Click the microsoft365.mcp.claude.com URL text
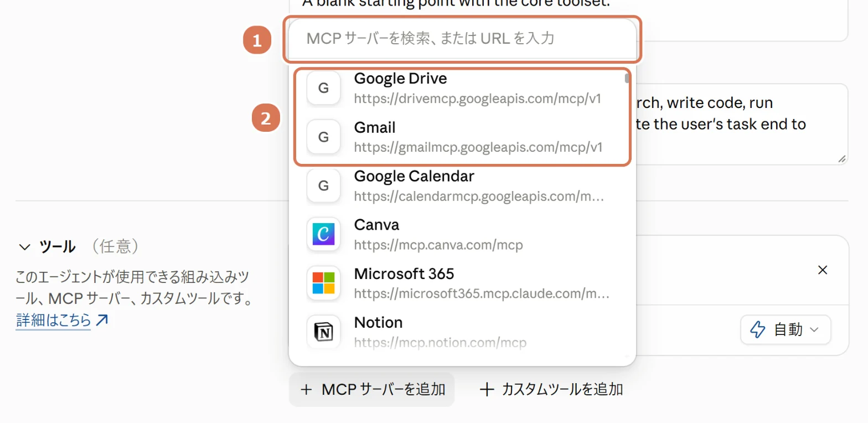This screenshot has height=423, width=868. coord(482,293)
